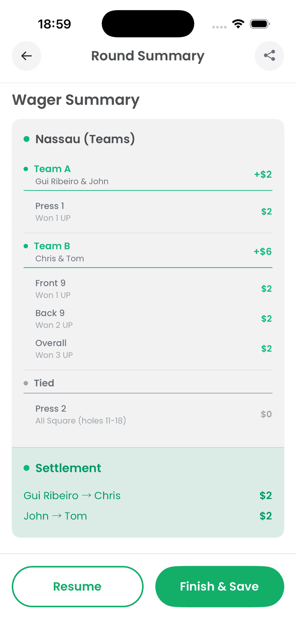Tap the dot next to Settlement
The width and height of the screenshot is (296, 644).
[x=27, y=468]
